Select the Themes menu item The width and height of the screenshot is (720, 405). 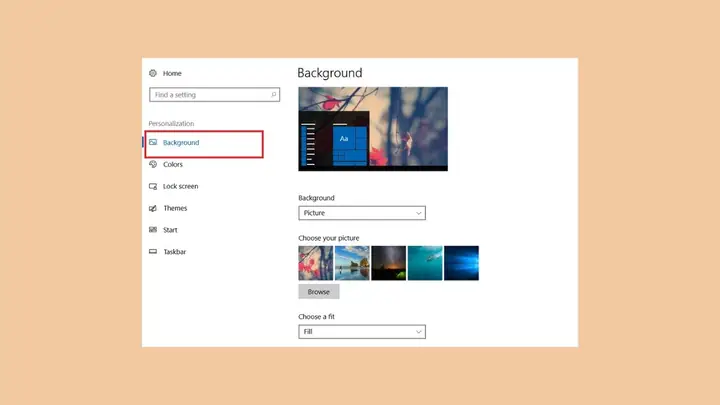[175, 208]
